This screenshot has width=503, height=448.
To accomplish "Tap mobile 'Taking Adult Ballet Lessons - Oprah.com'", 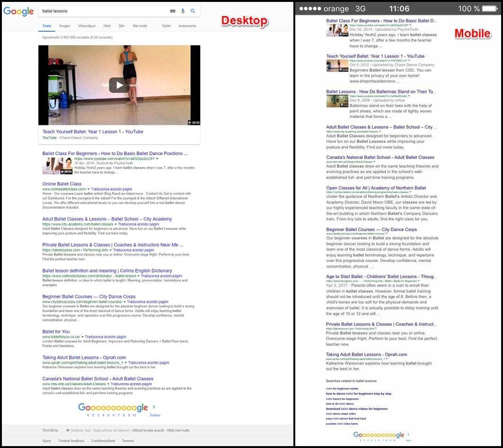I will (x=367, y=355).
